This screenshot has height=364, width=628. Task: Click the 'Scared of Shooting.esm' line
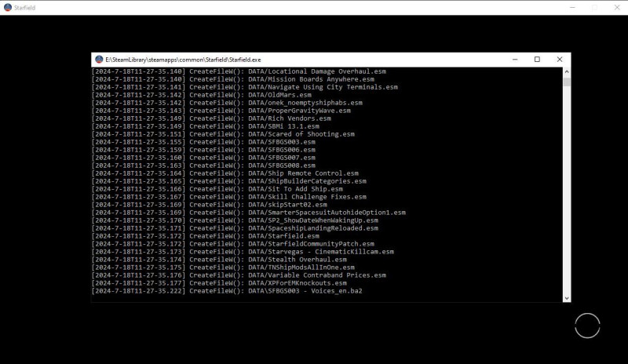pos(223,134)
